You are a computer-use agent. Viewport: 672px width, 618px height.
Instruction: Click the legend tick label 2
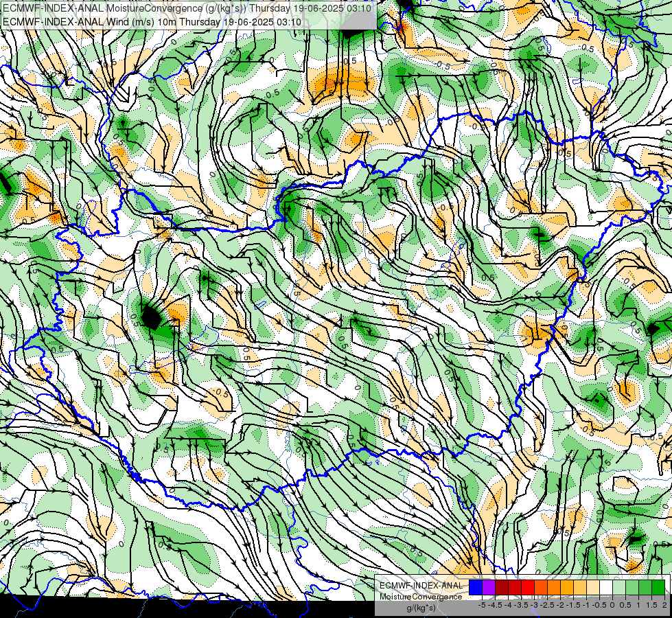(x=664, y=605)
